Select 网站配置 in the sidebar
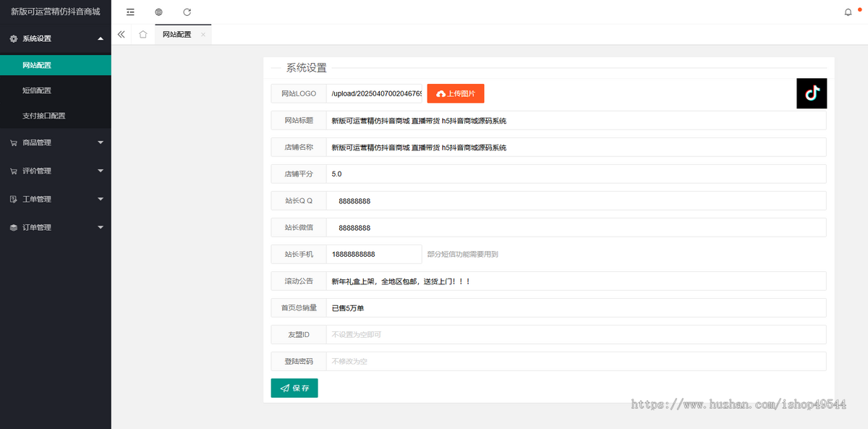The height and width of the screenshot is (429, 868). [x=56, y=65]
